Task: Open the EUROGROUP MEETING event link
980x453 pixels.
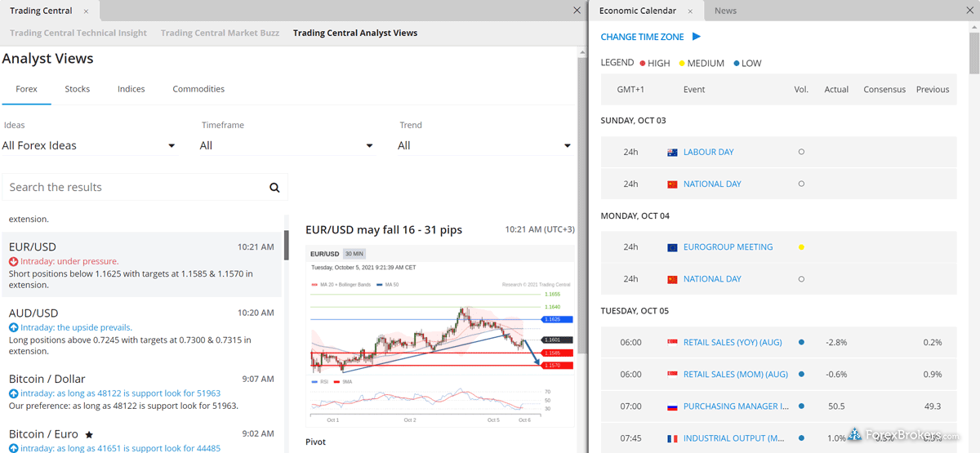Action: point(728,247)
